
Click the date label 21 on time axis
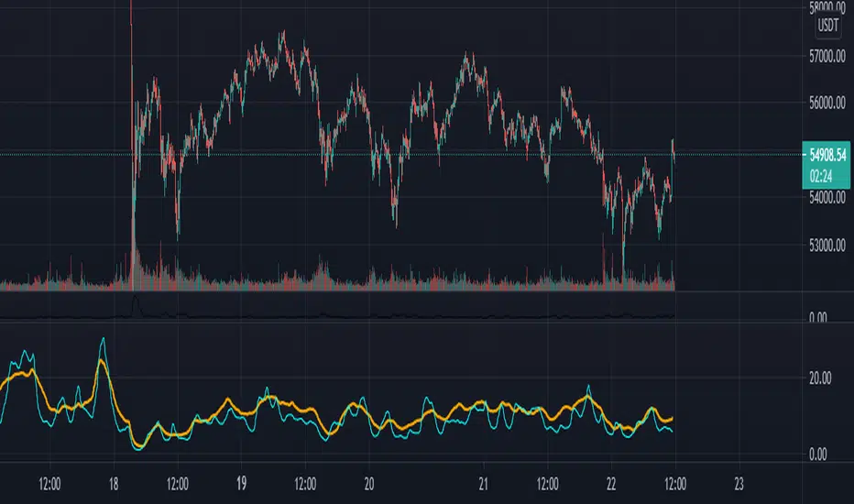(483, 484)
